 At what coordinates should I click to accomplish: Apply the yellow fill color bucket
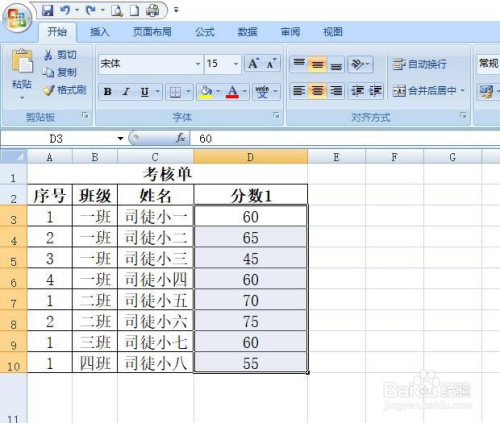[x=206, y=91]
